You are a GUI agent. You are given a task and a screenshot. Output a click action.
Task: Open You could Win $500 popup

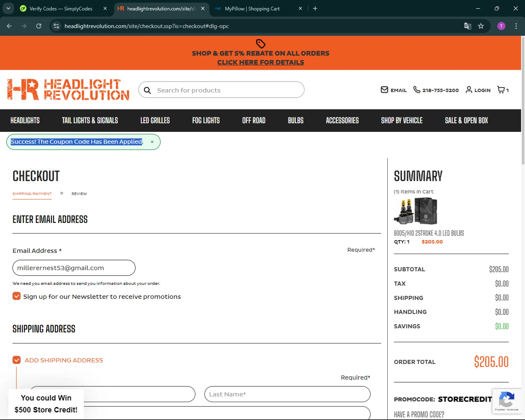click(46, 404)
